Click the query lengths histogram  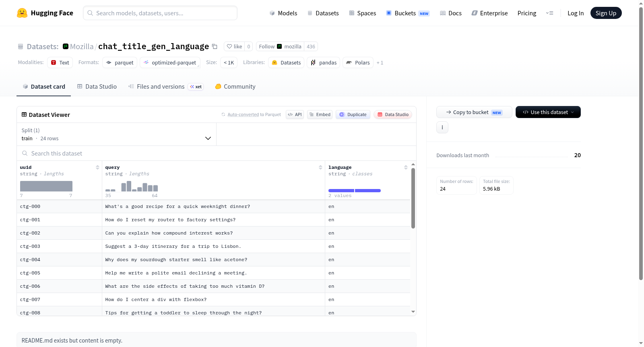[x=132, y=186]
